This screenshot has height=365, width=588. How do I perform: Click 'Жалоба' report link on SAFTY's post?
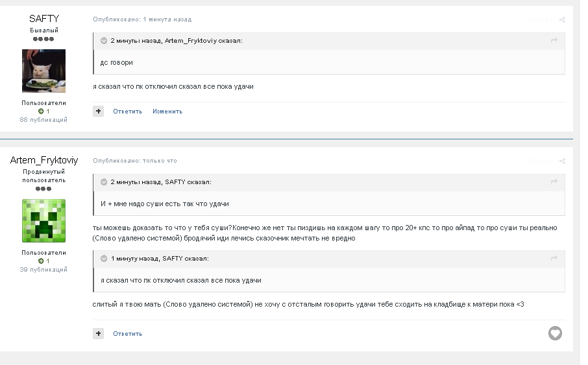click(540, 20)
